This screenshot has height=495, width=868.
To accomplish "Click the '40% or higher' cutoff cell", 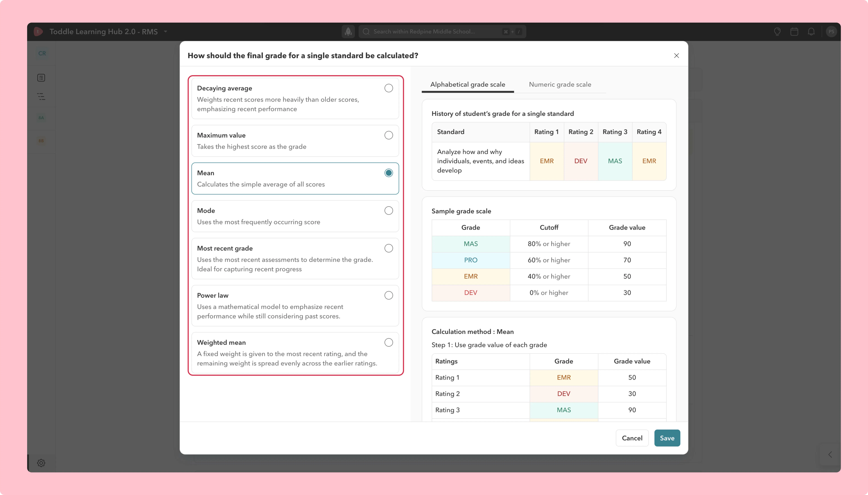I will click(x=549, y=276).
